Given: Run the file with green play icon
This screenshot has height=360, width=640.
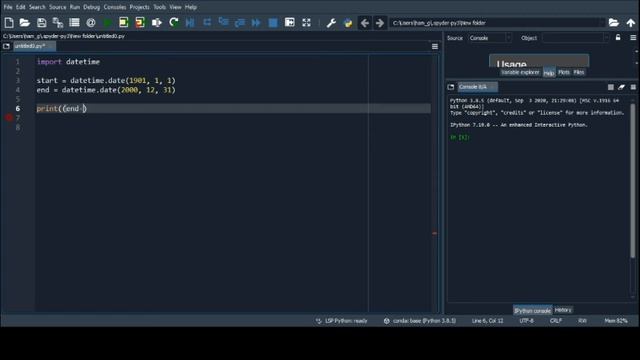Looking at the screenshot, I should coord(107,23).
